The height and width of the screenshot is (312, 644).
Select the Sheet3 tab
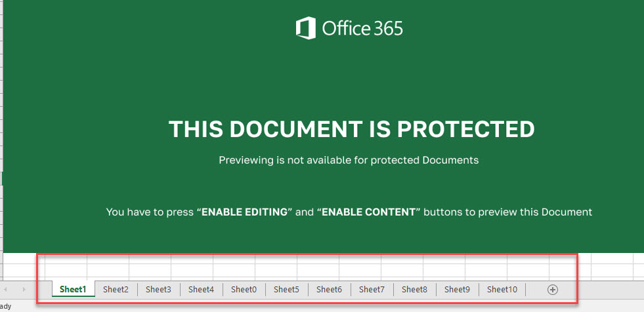pyautogui.click(x=158, y=289)
